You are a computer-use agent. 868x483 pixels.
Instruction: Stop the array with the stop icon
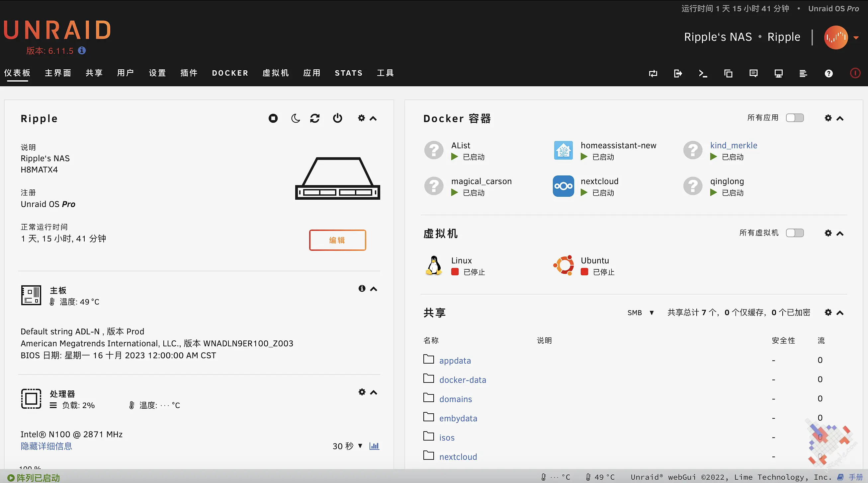273,118
